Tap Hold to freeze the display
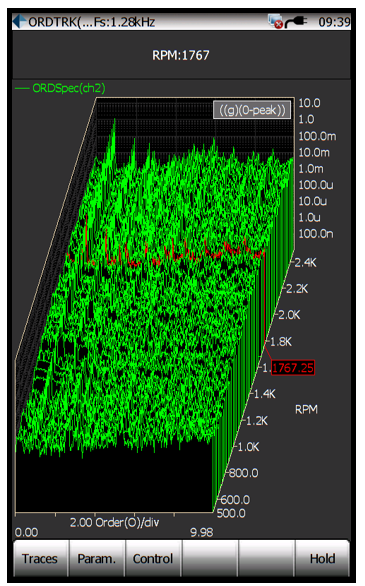 click(322, 558)
